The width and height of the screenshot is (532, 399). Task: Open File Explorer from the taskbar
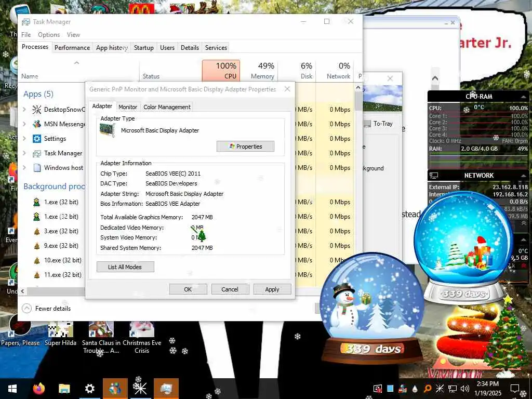[x=64, y=389]
